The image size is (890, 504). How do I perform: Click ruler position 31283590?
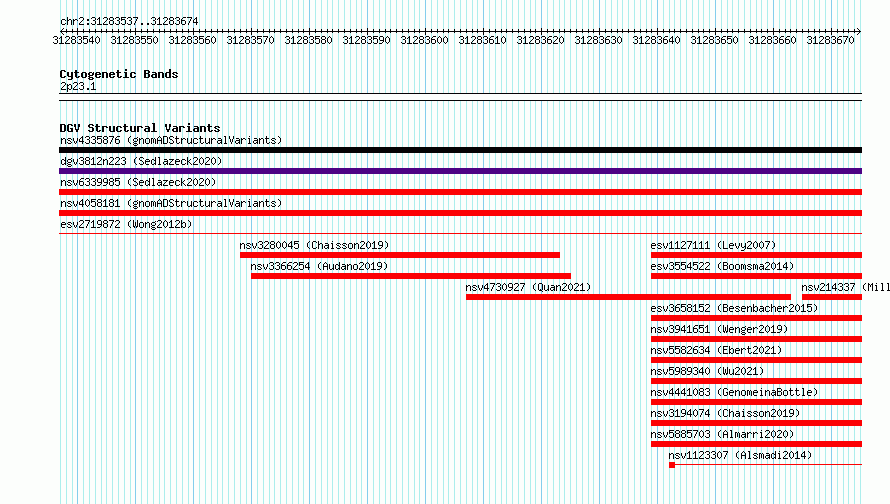pos(367,40)
